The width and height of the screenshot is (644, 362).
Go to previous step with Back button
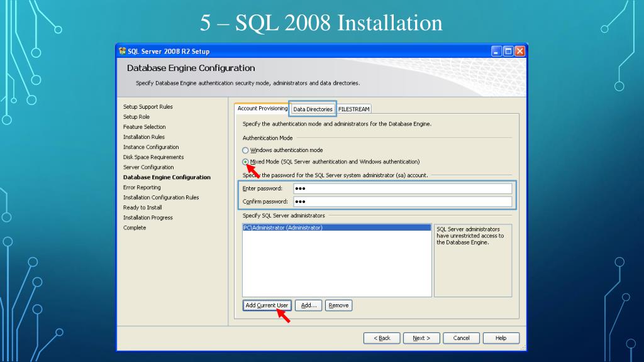[x=382, y=338]
